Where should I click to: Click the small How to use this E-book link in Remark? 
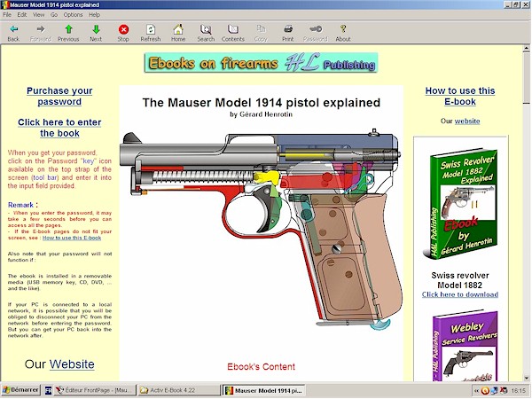pos(72,238)
